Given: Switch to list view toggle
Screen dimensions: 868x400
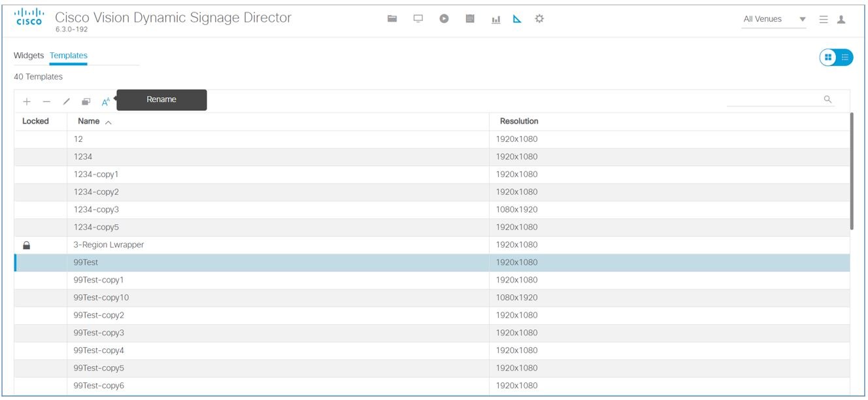Looking at the screenshot, I should pyautogui.click(x=844, y=58).
